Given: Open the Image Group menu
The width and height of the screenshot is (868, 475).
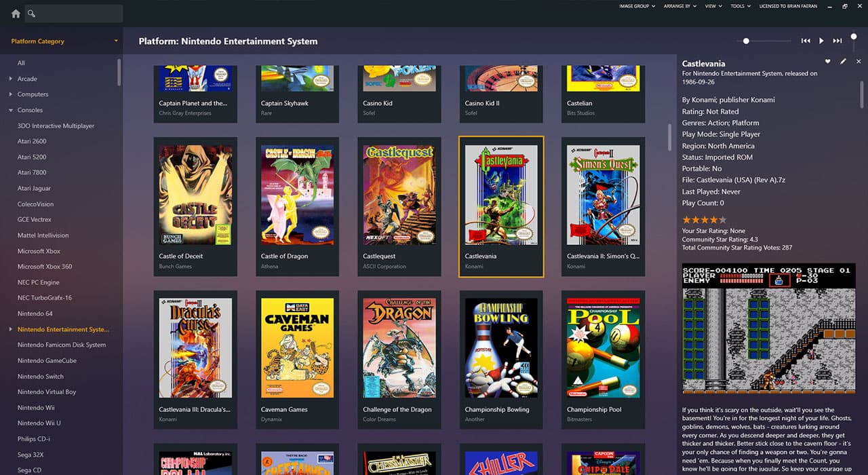Looking at the screenshot, I should coord(637,6).
